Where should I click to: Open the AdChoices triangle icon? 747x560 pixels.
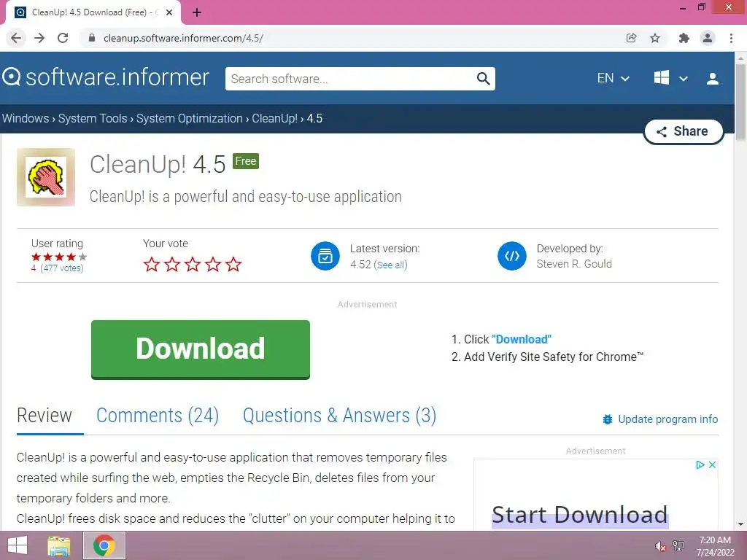pyautogui.click(x=700, y=464)
